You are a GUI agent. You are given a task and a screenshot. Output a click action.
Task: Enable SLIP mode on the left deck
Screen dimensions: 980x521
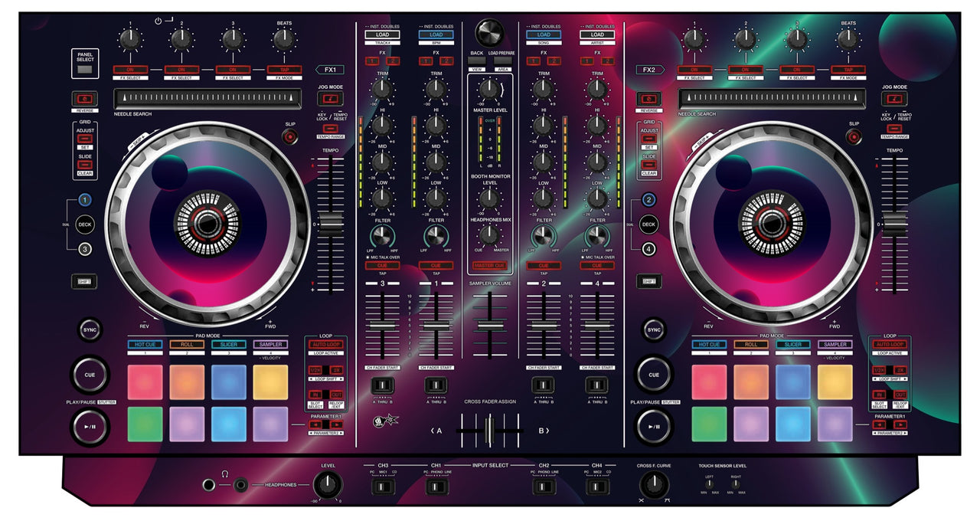point(289,137)
